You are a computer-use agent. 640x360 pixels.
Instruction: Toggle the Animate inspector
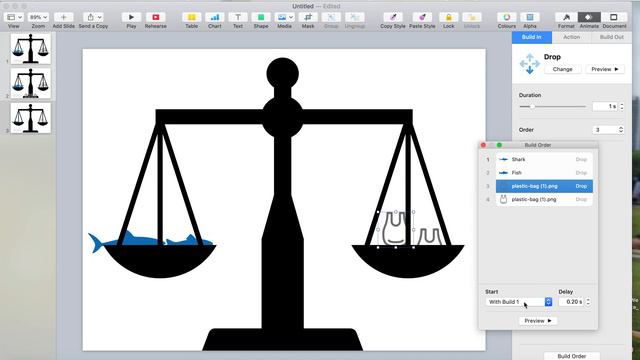(x=589, y=17)
